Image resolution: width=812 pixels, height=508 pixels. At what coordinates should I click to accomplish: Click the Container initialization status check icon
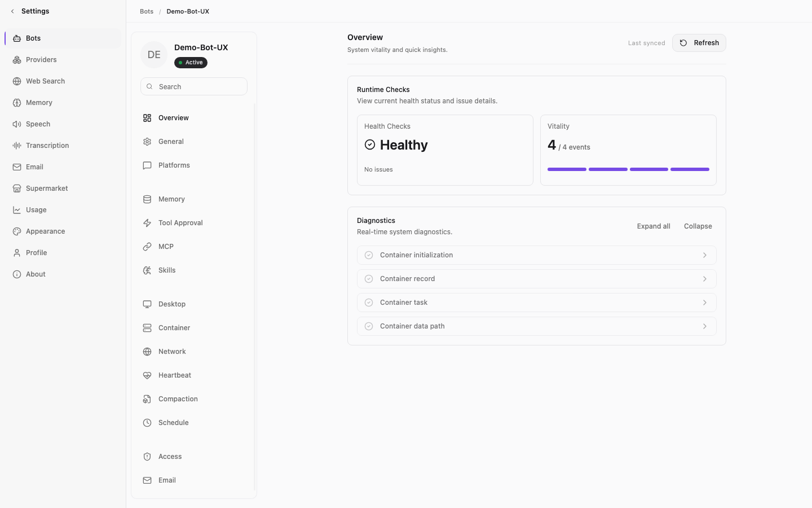(x=369, y=255)
